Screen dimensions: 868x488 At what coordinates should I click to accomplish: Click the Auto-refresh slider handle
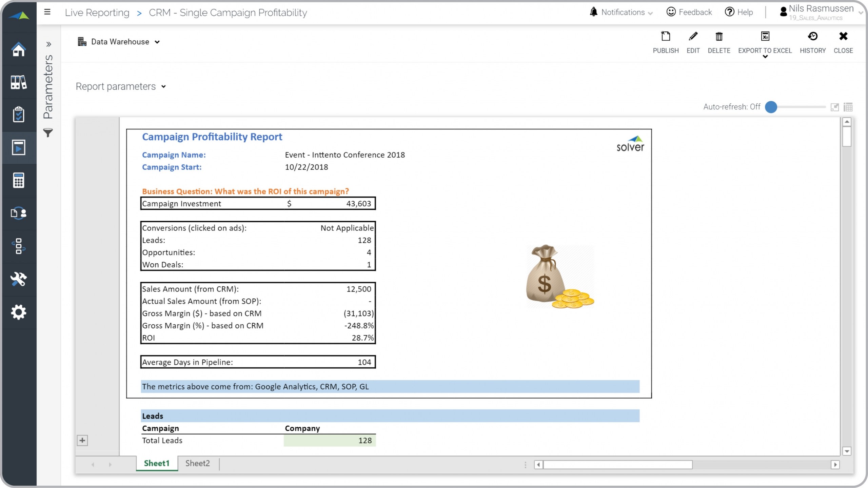[x=771, y=107]
